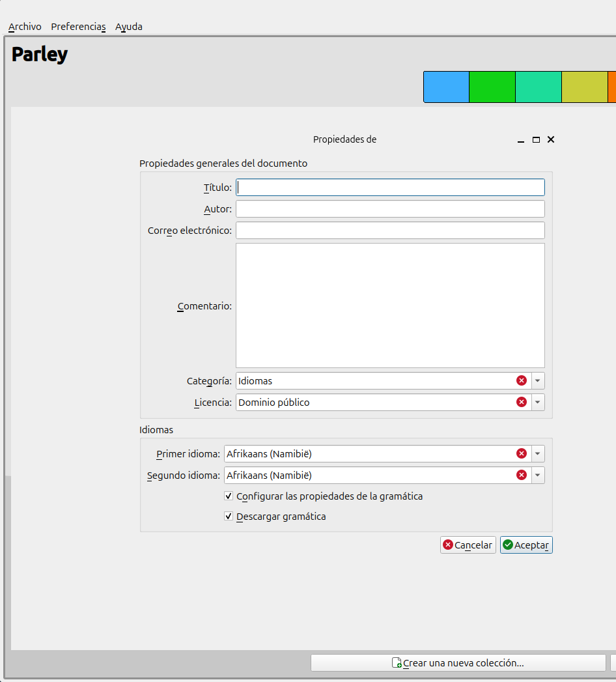This screenshot has height=682, width=616.
Task: Clear the Categoría field with red X icon
Action: click(x=521, y=381)
